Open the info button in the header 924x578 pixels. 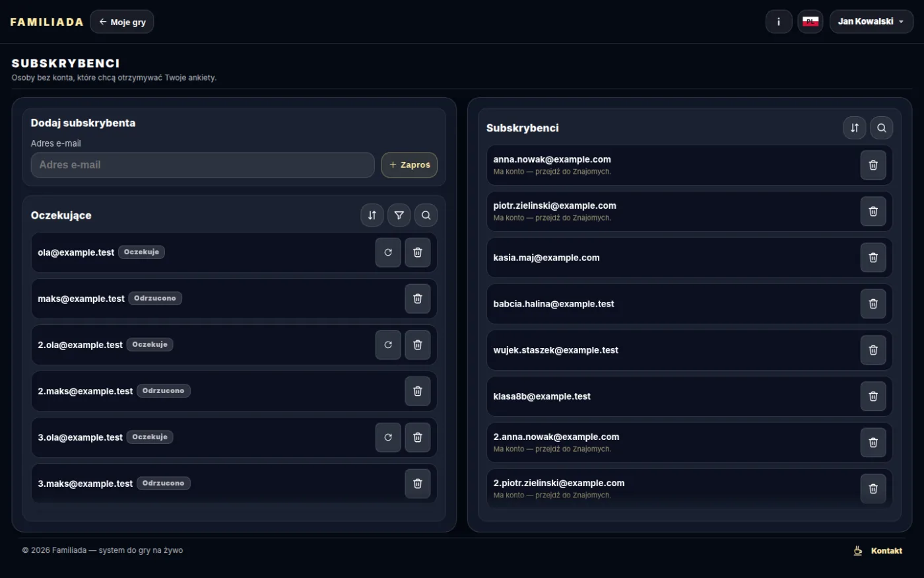[779, 22]
